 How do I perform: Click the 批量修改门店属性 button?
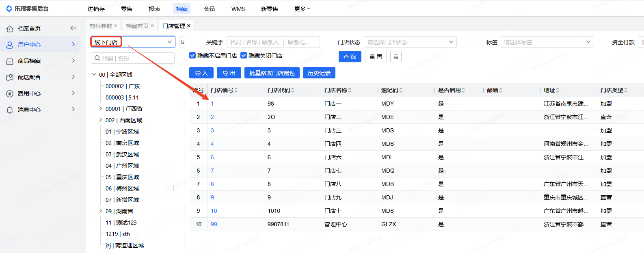coord(272,73)
